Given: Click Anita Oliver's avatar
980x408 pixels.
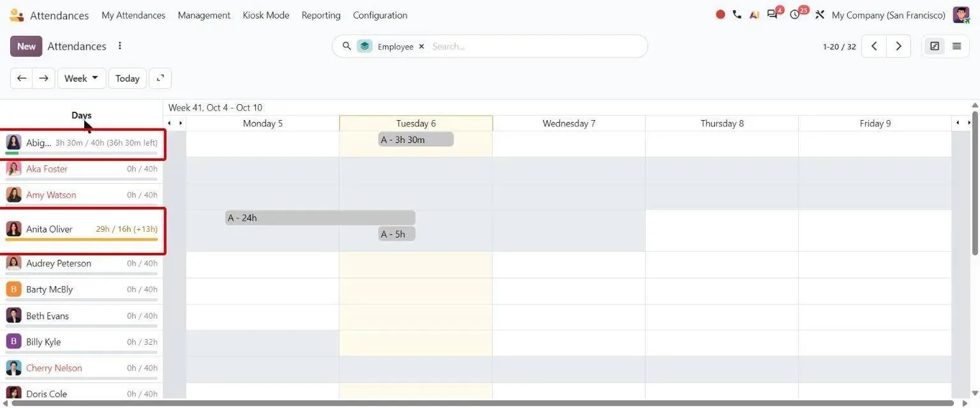Looking at the screenshot, I should (13, 229).
